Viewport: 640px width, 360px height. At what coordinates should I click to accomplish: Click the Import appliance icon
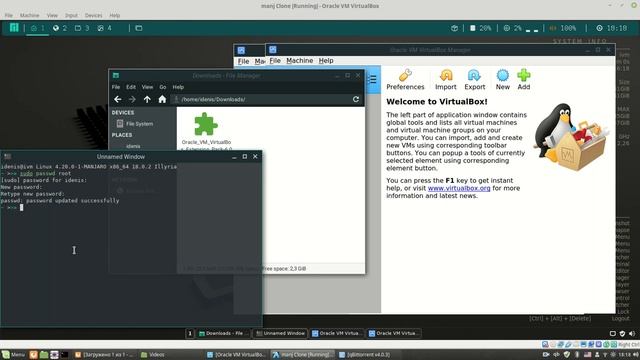click(446, 76)
